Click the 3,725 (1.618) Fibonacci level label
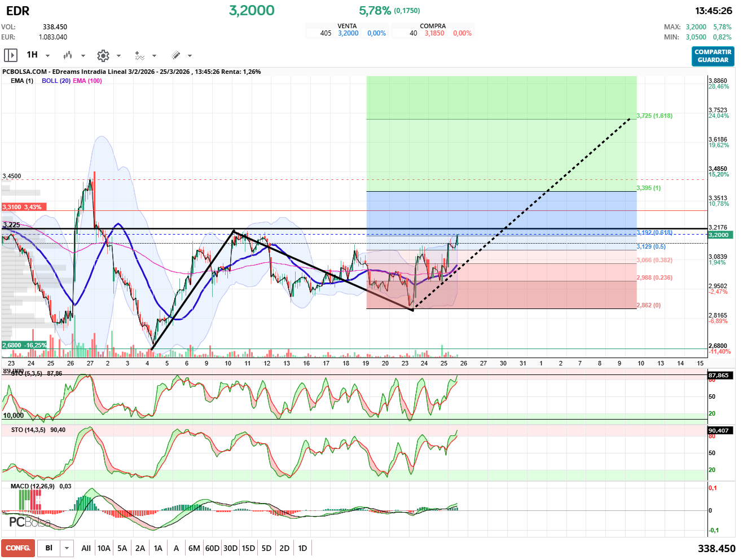Viewport: 743px width, 560px height. pyautogui.click(x=654, y=116)
